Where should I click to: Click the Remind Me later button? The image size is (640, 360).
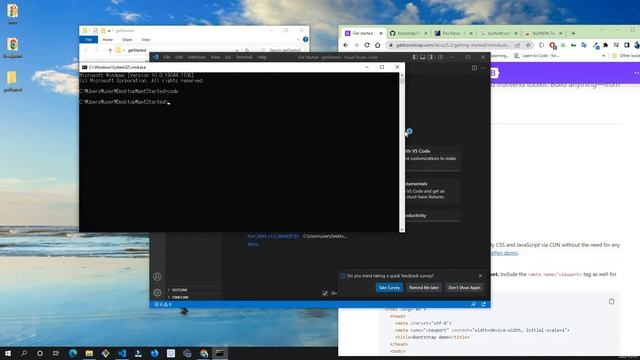click(424, 287)
